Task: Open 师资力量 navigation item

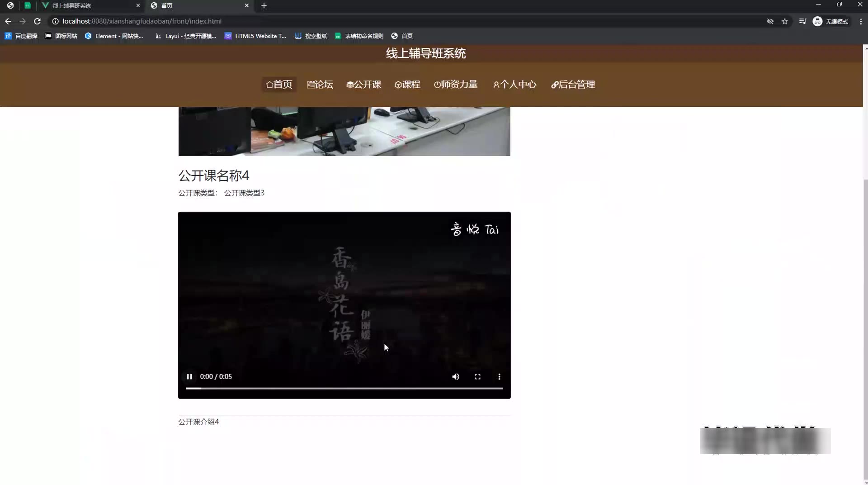Action: (456, 85)
